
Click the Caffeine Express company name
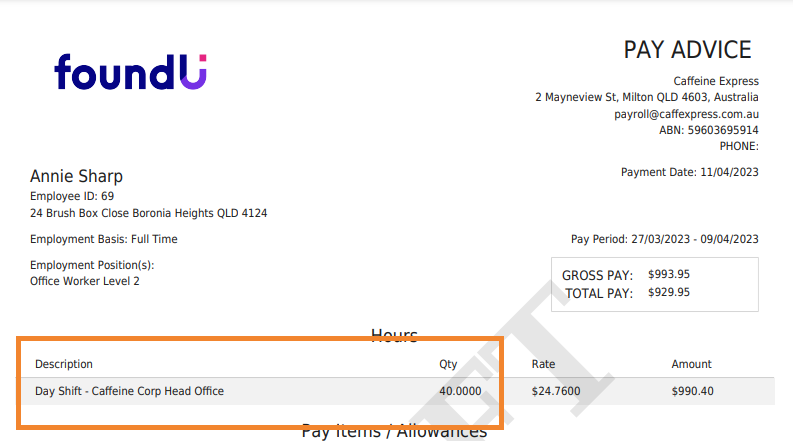[x=715, y=81]
